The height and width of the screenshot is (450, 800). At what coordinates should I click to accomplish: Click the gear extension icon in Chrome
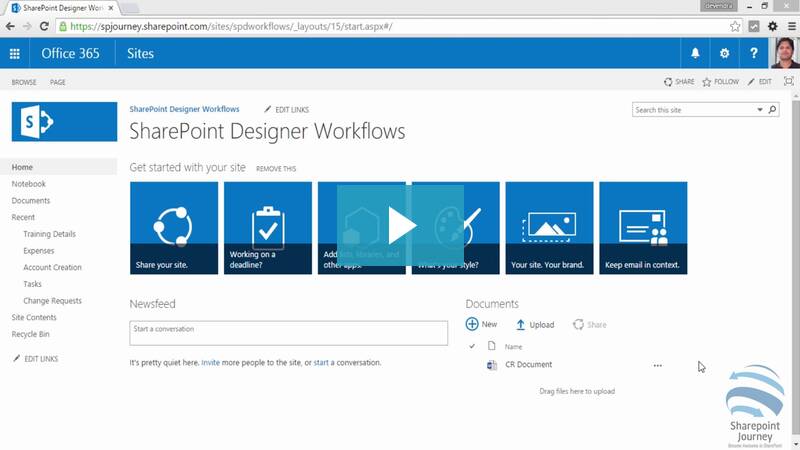(773, 26)
